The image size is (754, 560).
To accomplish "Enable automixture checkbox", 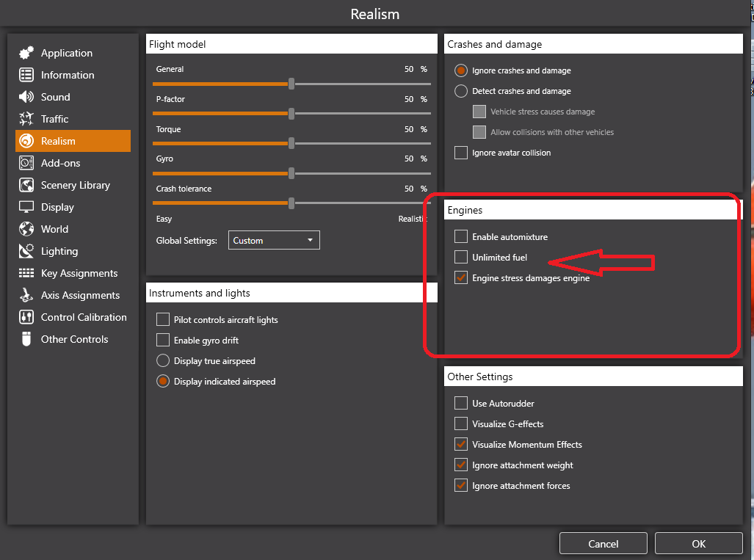I will pyautogui.click(x=460, y=236).
